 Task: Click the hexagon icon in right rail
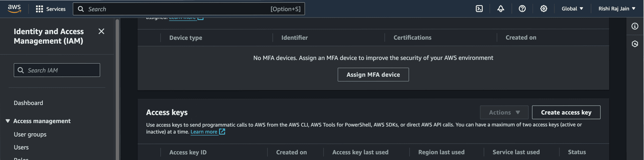click(635, 44)
